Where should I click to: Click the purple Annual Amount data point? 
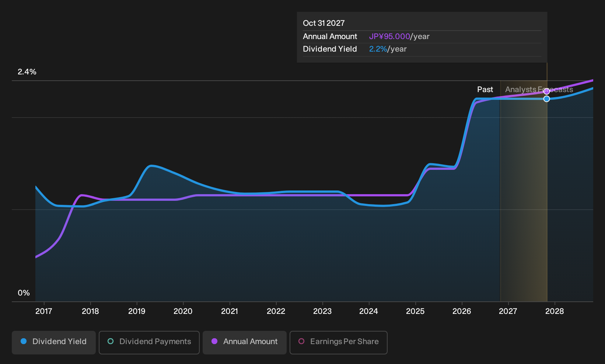coord(547,91)
